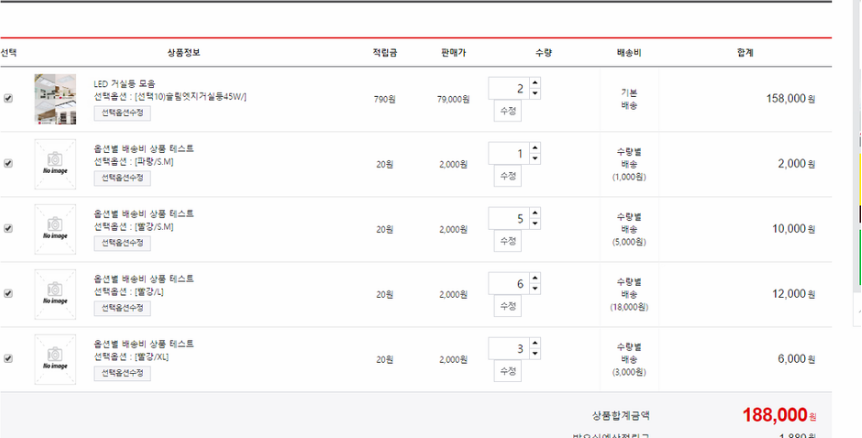
Task: Click up arrow for 파랑/S,M option quantity
Action: (x=535, y=149)
